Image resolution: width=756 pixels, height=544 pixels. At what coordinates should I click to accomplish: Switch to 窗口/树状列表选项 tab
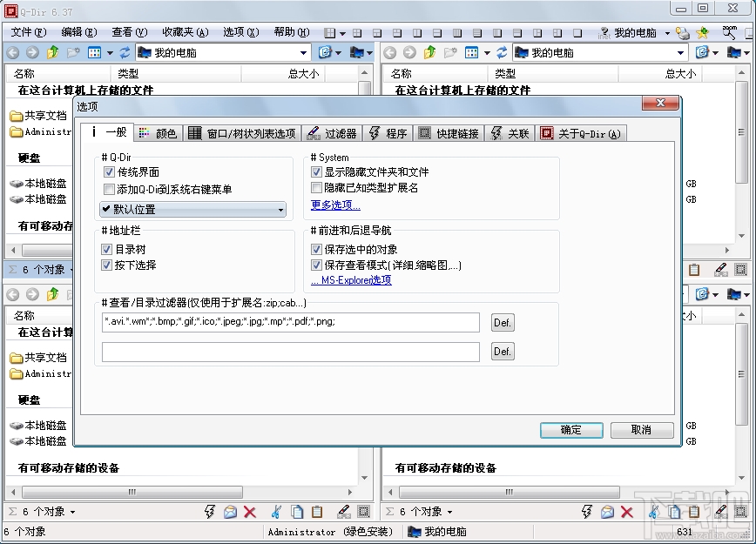pos(242,133)
